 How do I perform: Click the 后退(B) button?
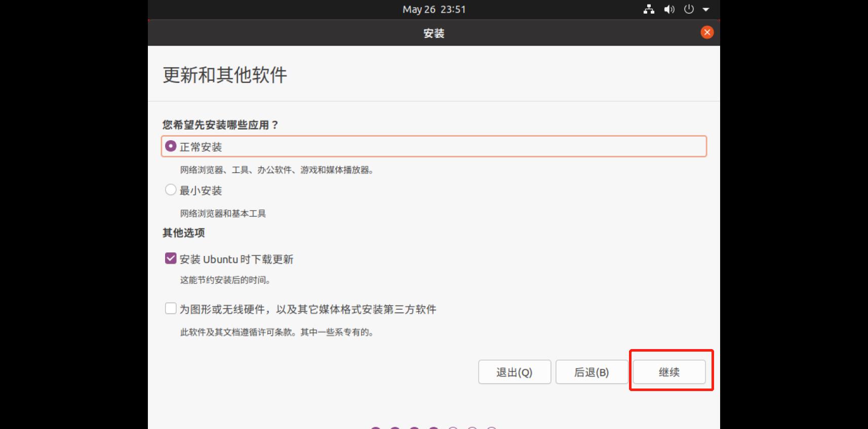pos(591,372)
